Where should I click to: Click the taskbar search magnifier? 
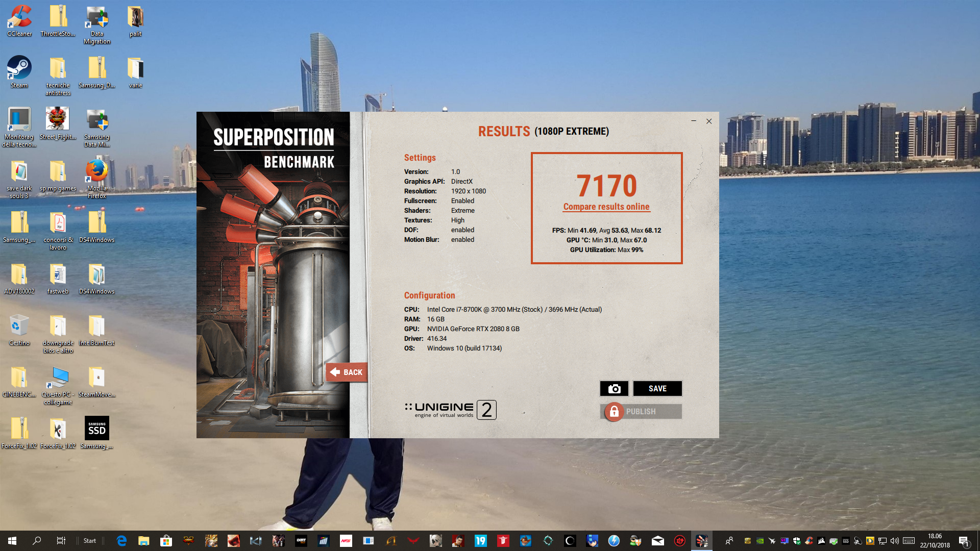click(x=37, y=541)
